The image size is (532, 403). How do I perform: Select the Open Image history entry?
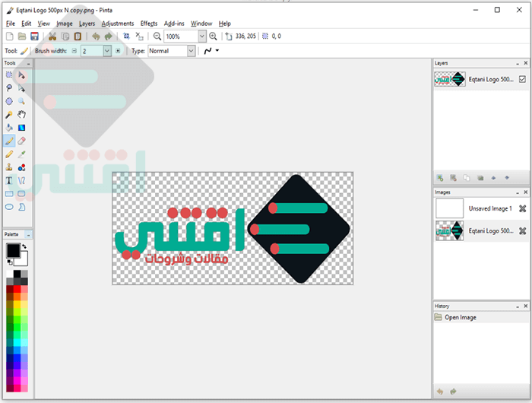tap(481, 317)
